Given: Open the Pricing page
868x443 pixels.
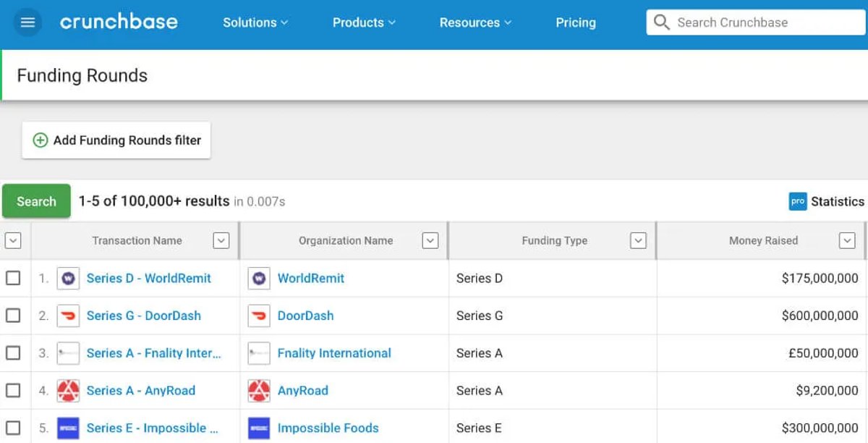Looking at the screenshot, I should pyautogui.click(x=576, y=22).
